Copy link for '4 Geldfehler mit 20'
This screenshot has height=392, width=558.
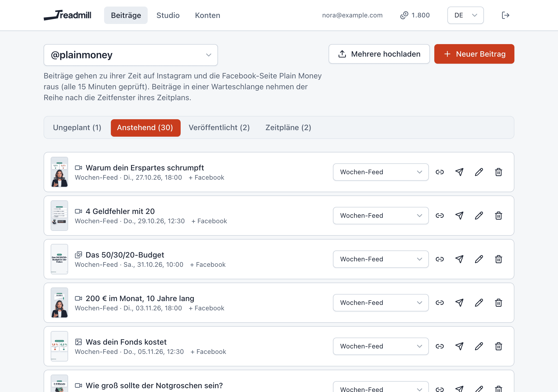[440, 216]
